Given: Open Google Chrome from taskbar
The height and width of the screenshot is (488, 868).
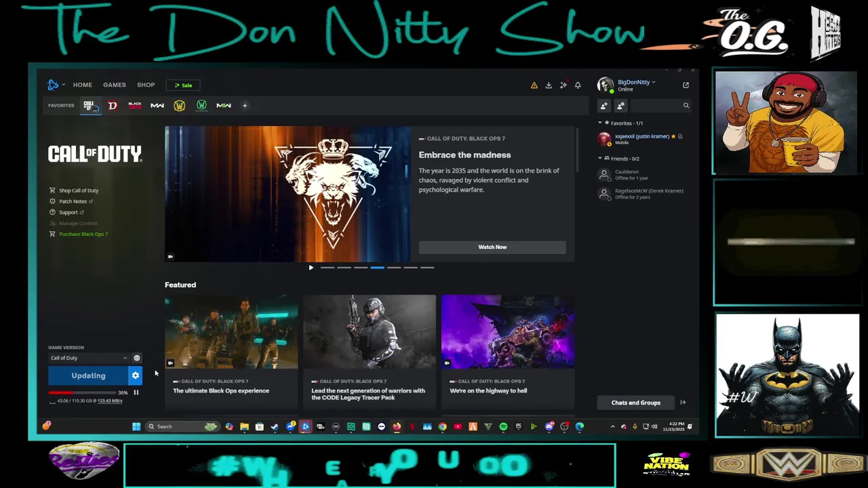Looking at the screenshot, I should (x=442, y=426).
